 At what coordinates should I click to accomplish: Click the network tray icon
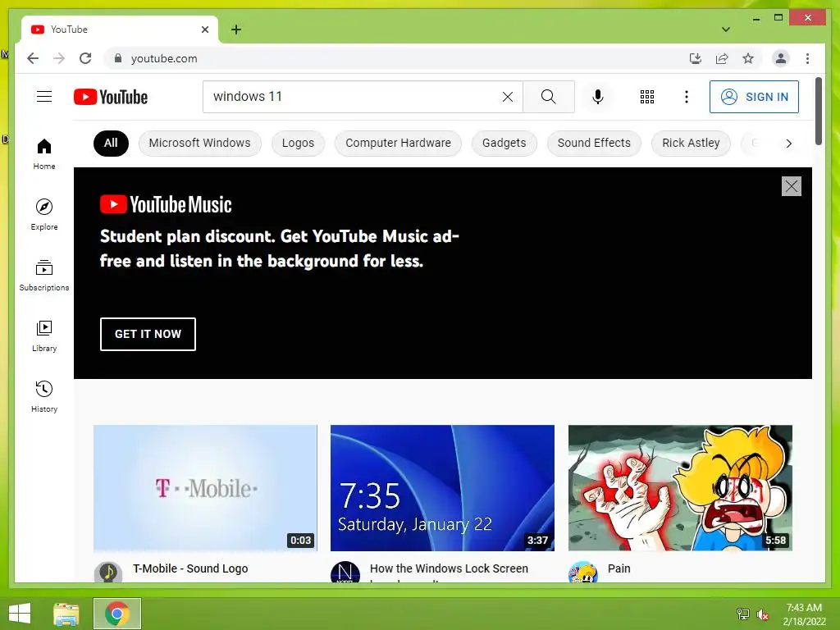tap(743, 614)
